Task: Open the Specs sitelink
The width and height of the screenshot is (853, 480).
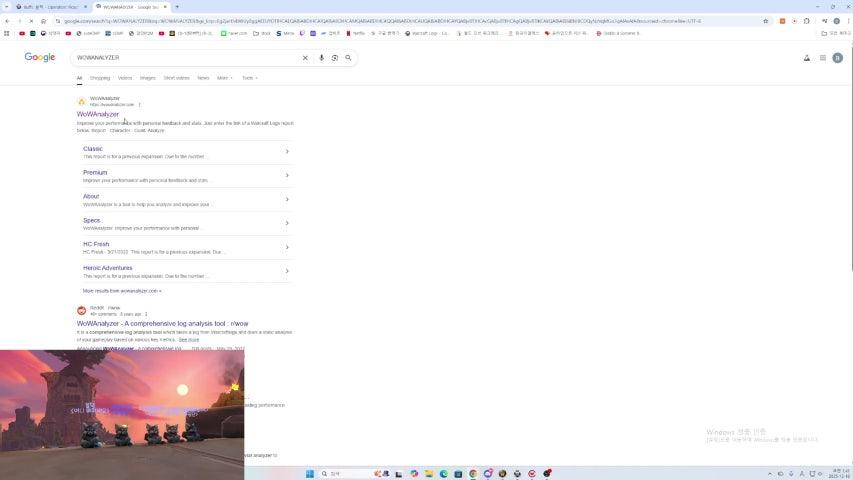Action: 92,220
